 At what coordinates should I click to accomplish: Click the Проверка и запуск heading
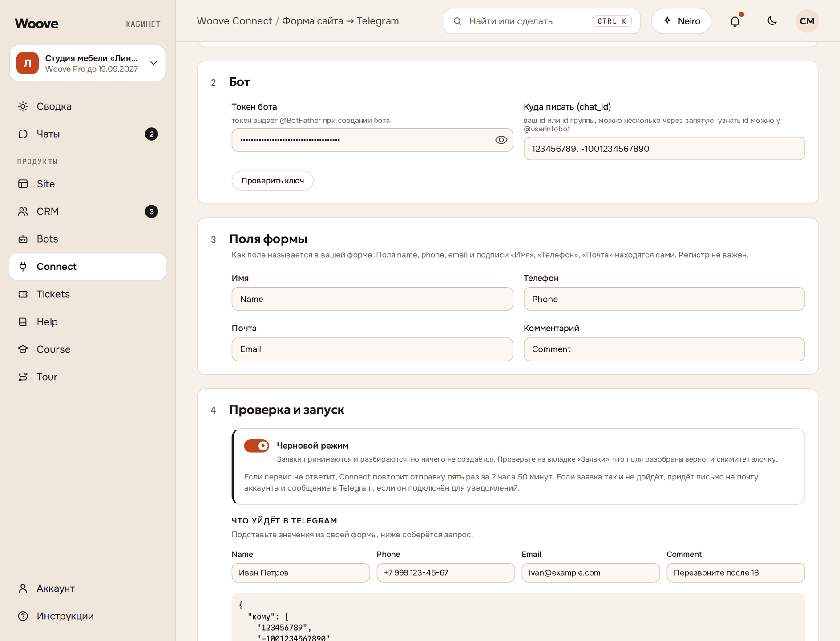click(287, 410)
